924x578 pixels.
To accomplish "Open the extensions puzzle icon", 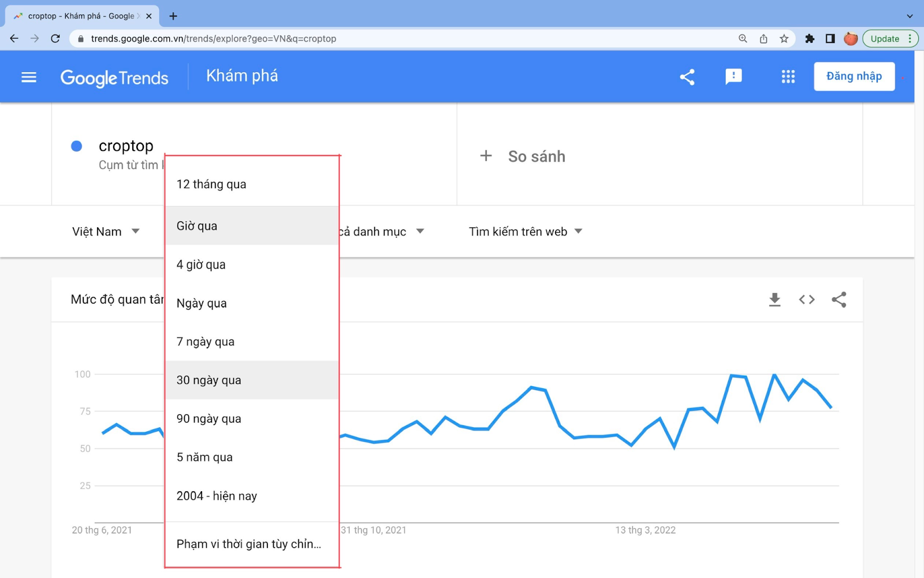I will pos(810,39).
